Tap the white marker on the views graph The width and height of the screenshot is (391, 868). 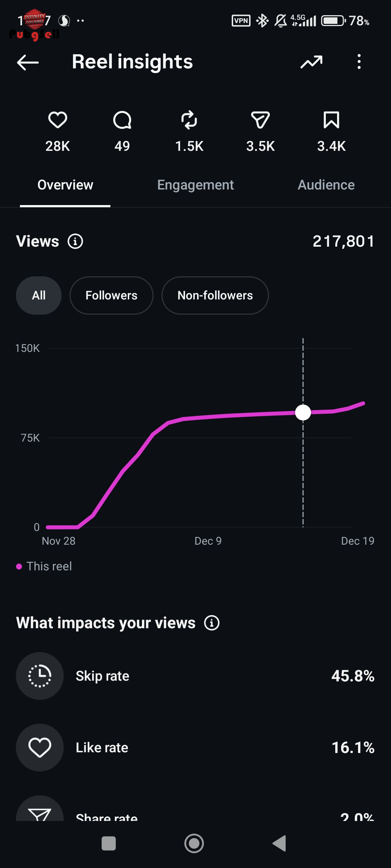click(303, 412)
